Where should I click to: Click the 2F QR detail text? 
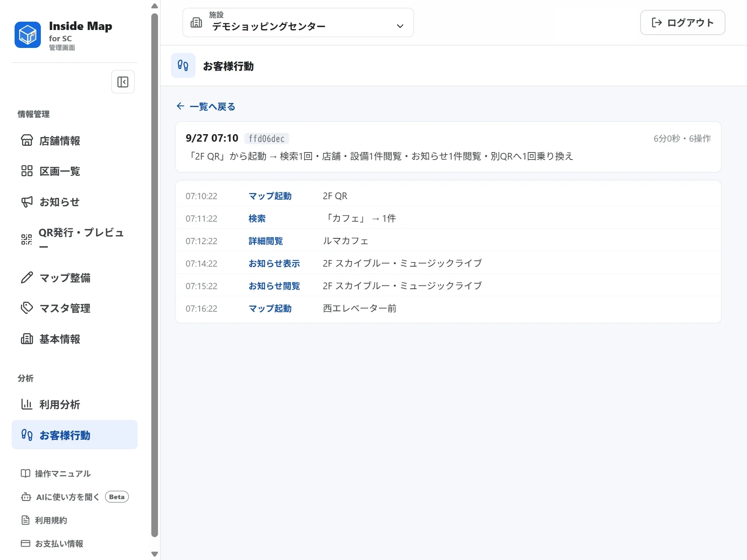click(x=335, y=196)
